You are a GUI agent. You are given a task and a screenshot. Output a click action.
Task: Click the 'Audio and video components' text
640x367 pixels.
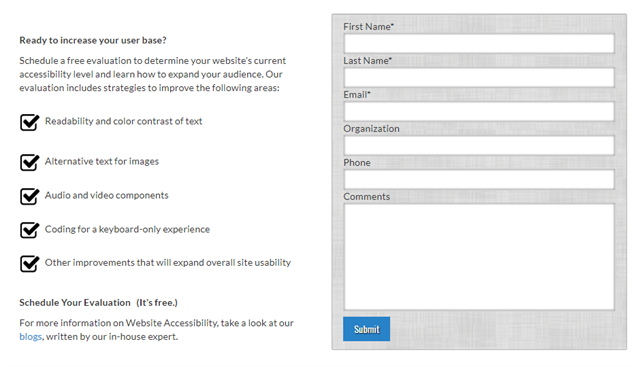[107, 195]
